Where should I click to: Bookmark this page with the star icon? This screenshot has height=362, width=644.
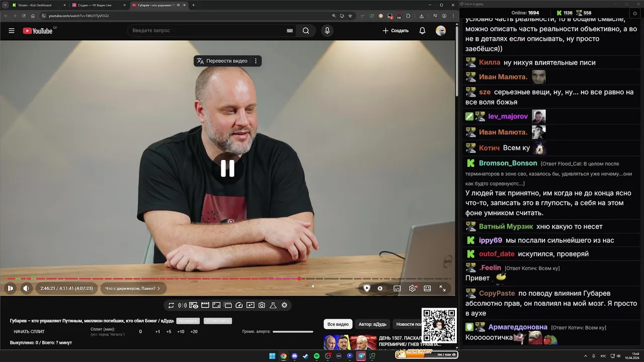point(350,16)
